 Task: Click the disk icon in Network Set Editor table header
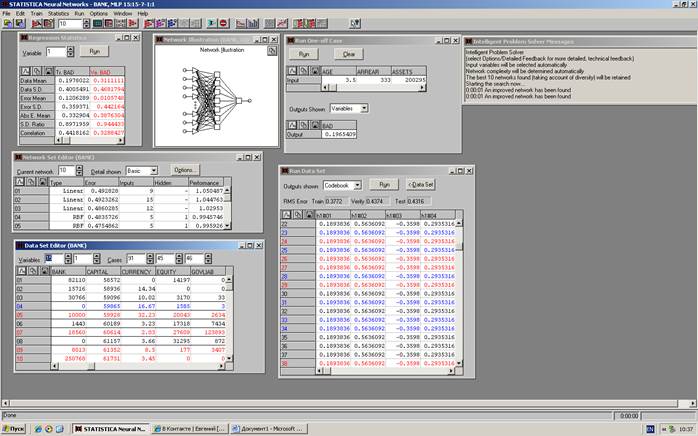(42, 182)
